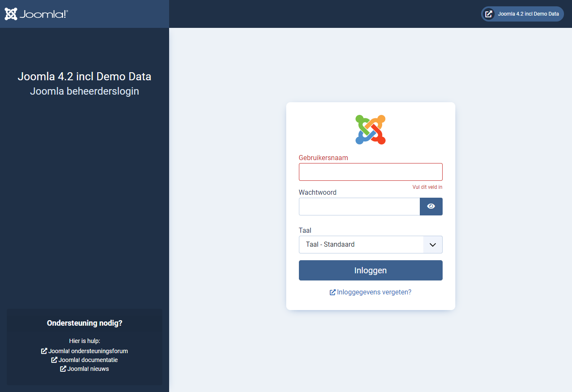
Task: Click the external link icon before 'Inloggegevens vergeten?'
Action: (332, 292)
